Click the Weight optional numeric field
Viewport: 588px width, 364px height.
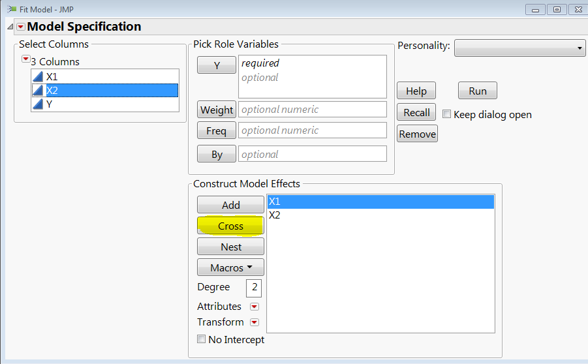pos(312,110)
